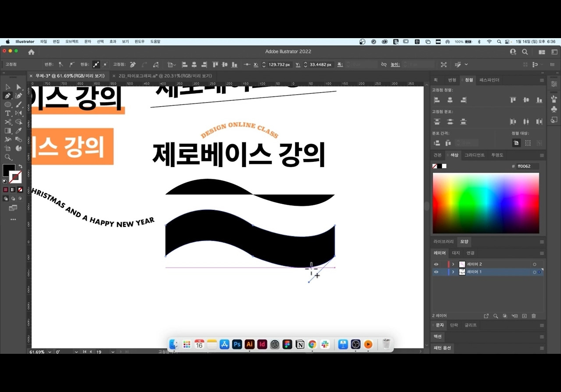The image size is (561, 392).
Task: Hide 레이어 2 with its eye icon
Action: point(436,264)
